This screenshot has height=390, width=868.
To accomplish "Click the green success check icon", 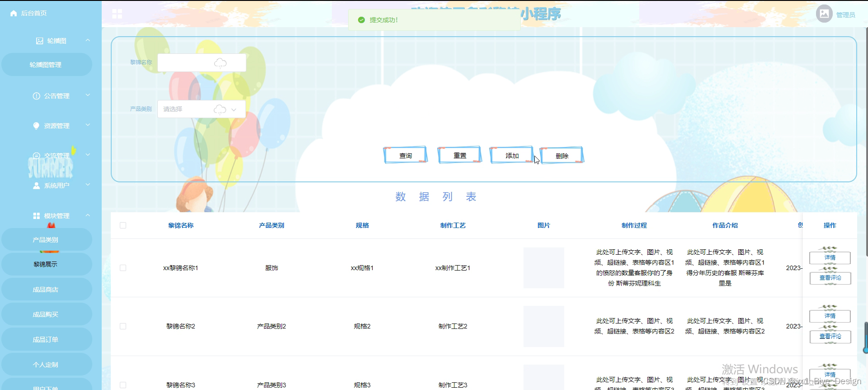I will [361, 20].
